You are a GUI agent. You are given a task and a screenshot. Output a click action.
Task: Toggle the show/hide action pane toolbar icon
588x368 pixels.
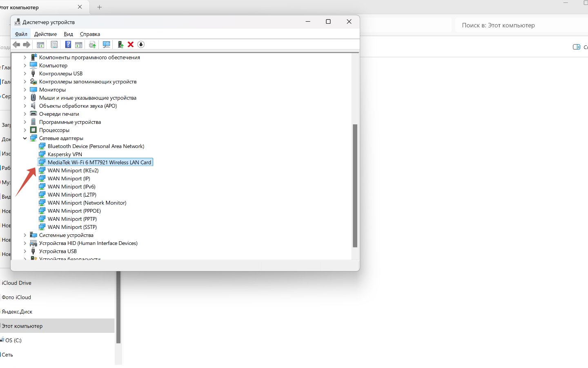pyautogui.click(x=79, y=45)
